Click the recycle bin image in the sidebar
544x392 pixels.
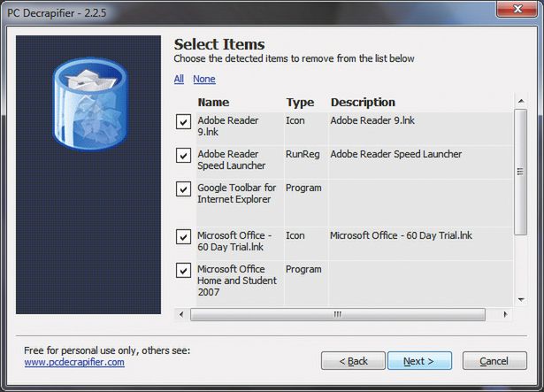(90, 104)
